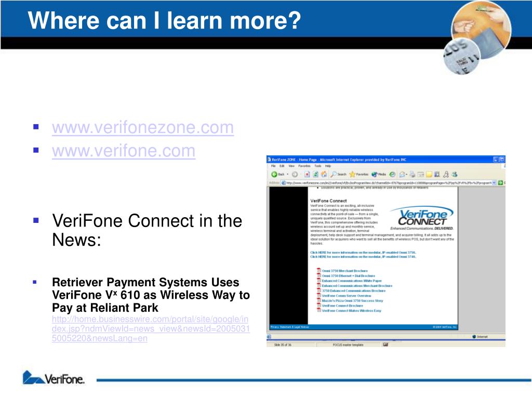Screen dimensions: 532x399
Task: Open the businesswire.com news article link
Action: point(151,329)
